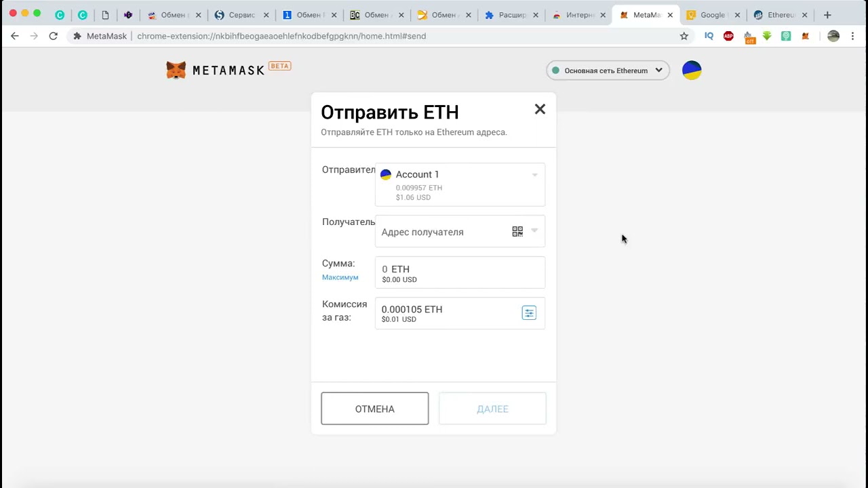Open the Chrome profile avatar
This screenshot has height=488, width=868.
coord(833,36)
